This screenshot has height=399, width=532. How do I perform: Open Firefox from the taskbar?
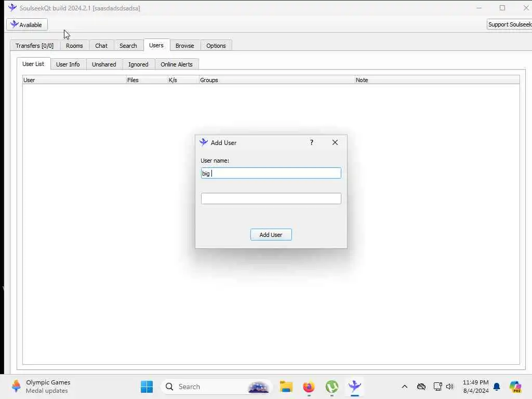(309, 387)
